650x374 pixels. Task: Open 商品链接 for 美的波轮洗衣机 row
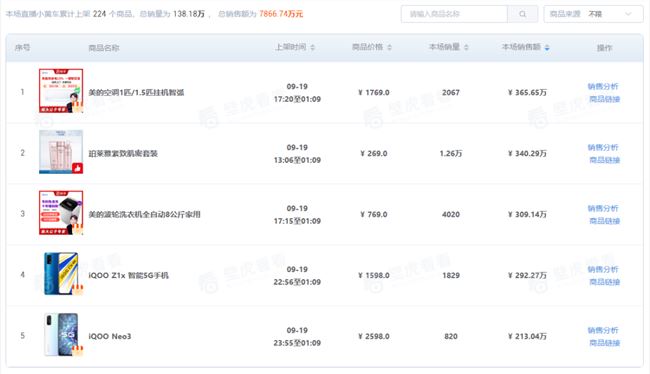(x=604, y=221)
